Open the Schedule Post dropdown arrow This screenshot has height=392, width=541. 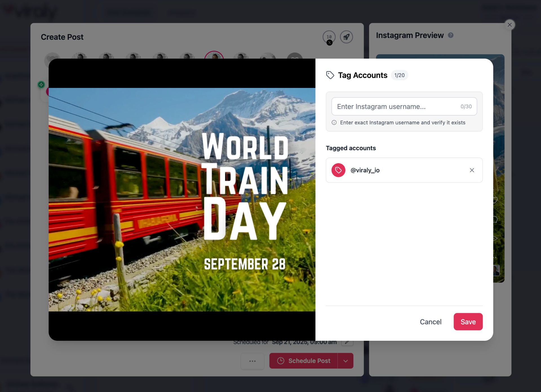pyautogui.click(x=345, y=361)
